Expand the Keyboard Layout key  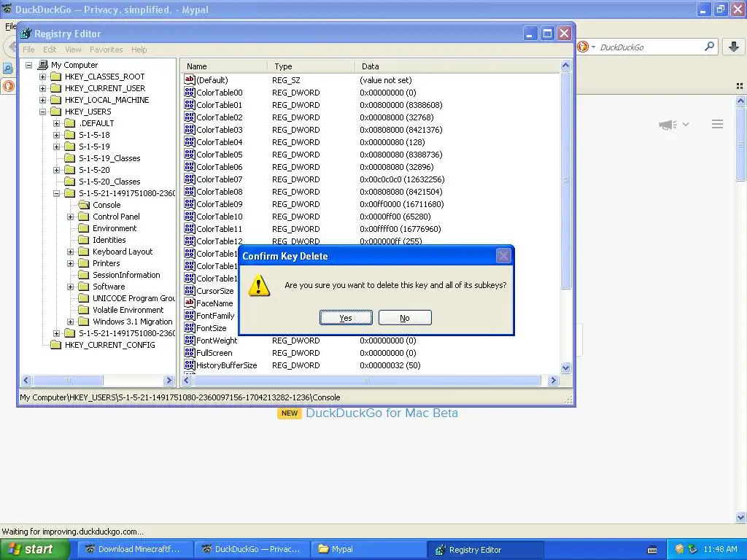click(x=71, y=252)
